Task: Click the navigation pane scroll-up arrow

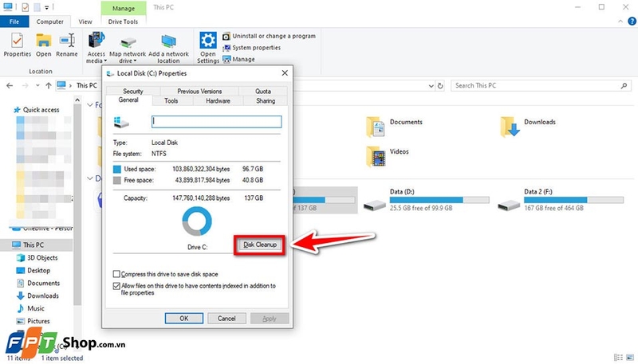Action: tap(77, 100)
